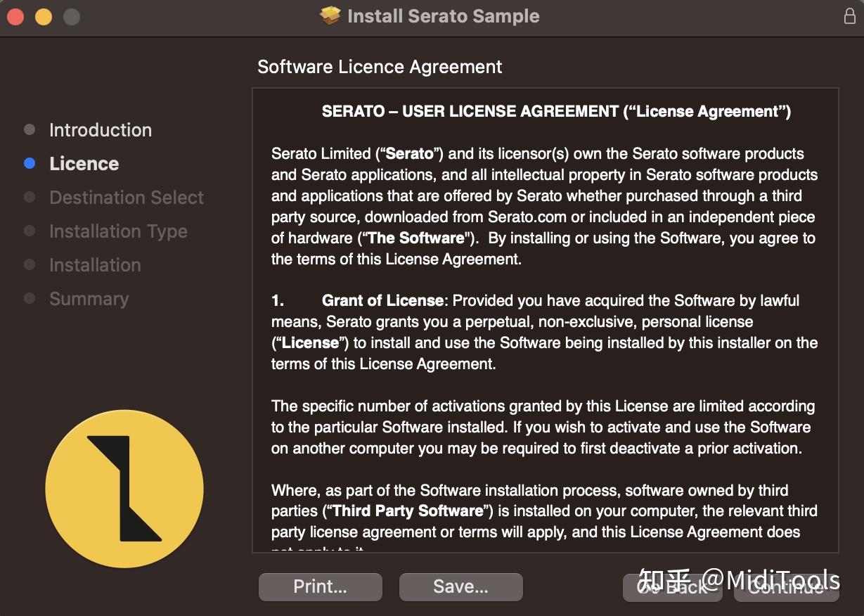The width and height of the screenshot is (864, 616).
Task: Select the Introduction step in the sidebar
Action: pyautogui.click(x=100, y=129)
